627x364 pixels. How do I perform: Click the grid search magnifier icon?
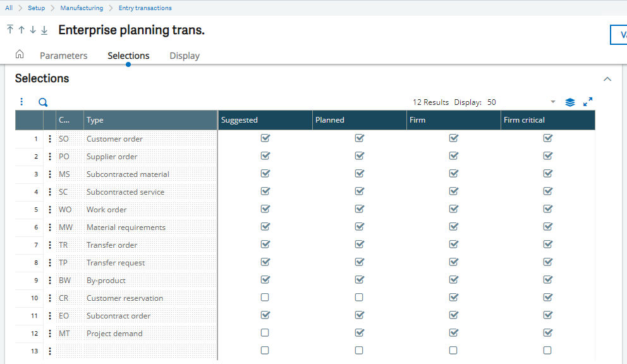43,102
